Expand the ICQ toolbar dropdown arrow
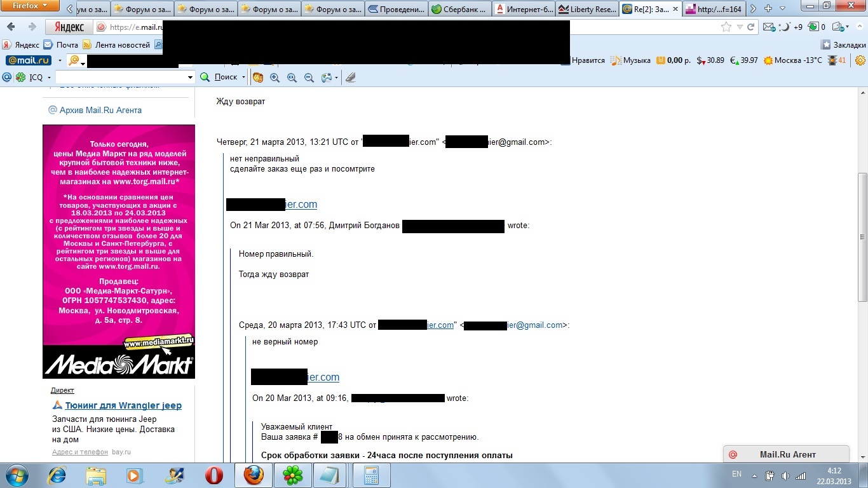Screen dimensions: 868x488 click(49, 78)
